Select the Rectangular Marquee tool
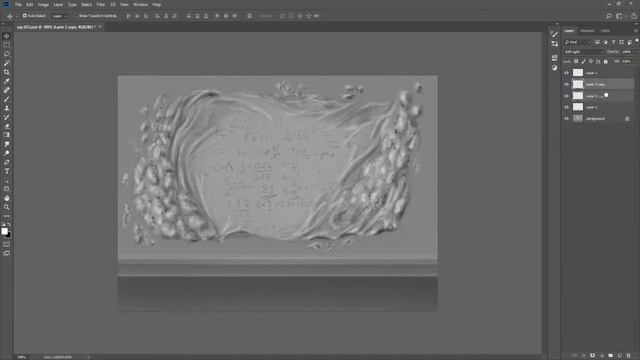This screenshot has height=360, width=640. click(x=7, y=45)
